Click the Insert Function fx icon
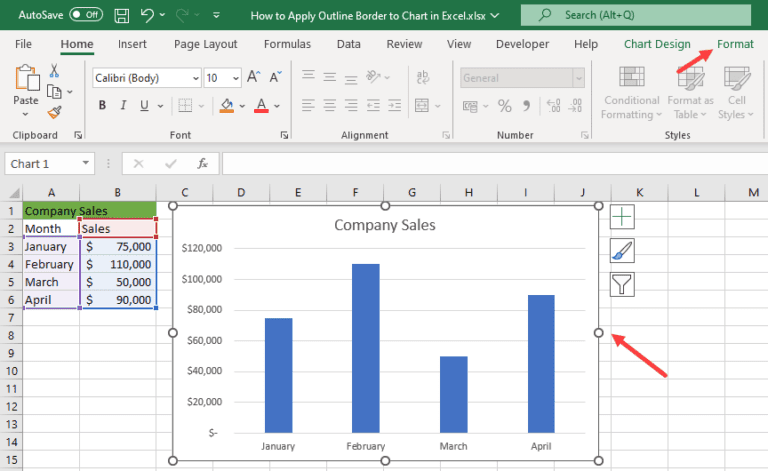 (x=202, y=163)
